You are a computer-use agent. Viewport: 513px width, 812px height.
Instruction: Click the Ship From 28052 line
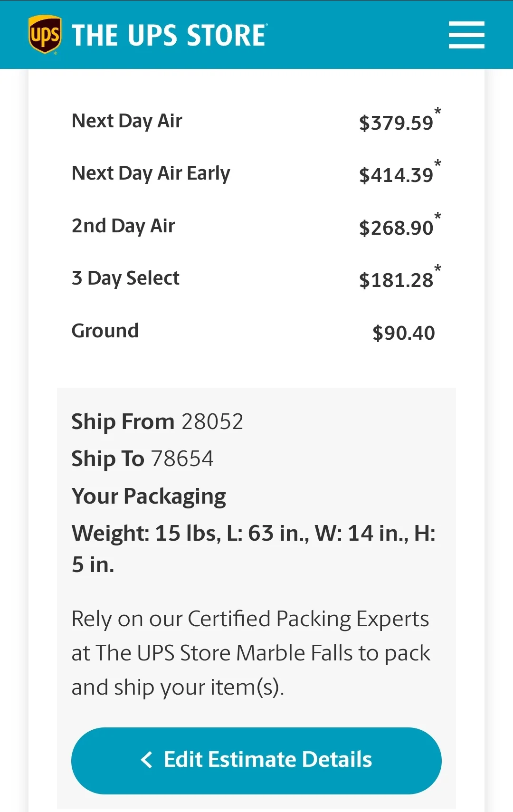157,421
